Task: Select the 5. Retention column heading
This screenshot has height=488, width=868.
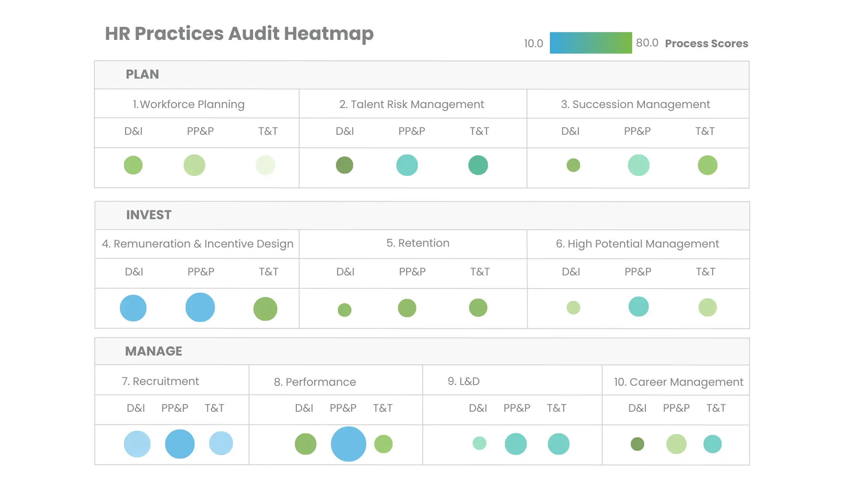Action: (x=418, y=243)
